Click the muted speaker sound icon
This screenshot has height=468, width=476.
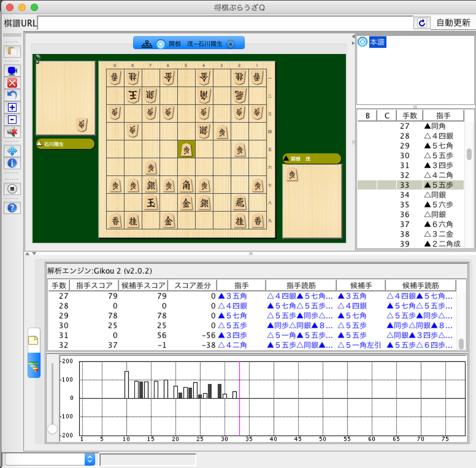point(12,132)
